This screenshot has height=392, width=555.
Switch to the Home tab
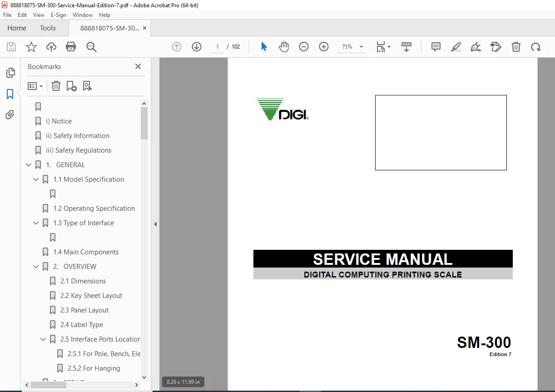click(17, 28)
